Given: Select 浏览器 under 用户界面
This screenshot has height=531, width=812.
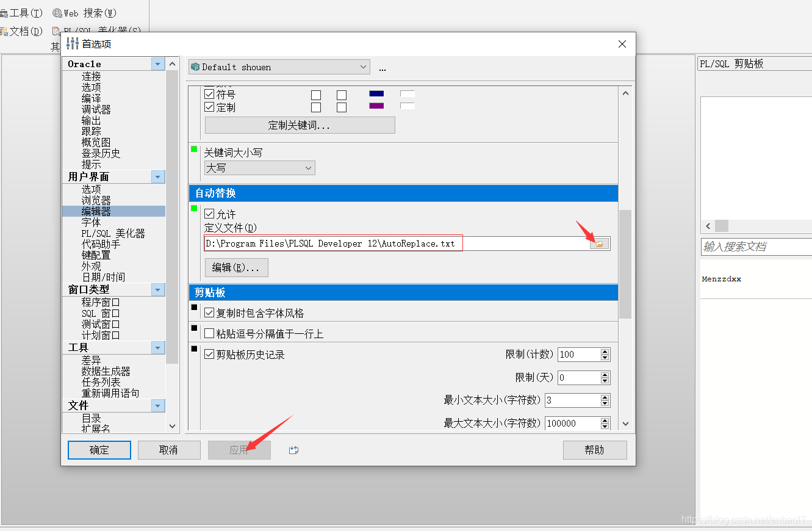Looking at the screenshot, I should point(96,200).
